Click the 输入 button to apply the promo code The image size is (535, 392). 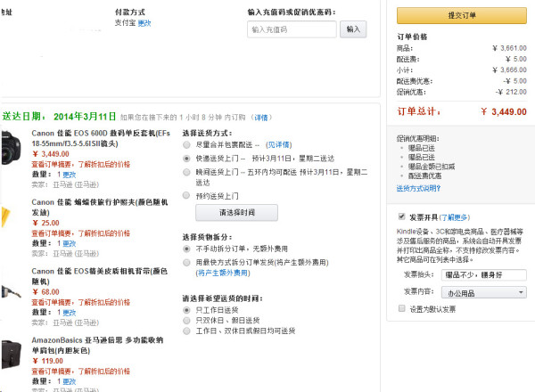click(x=353, y=29)
